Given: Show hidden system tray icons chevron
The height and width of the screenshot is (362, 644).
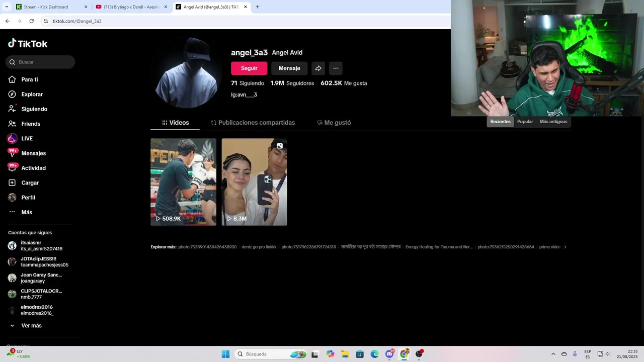Looking at the screenshot, I should [553, 354].
